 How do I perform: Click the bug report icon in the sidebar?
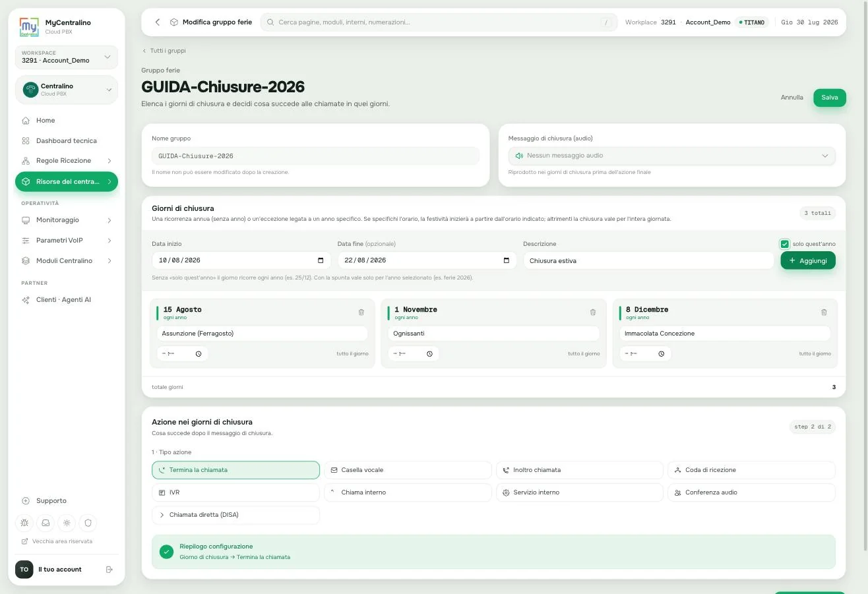pos(24,523)
